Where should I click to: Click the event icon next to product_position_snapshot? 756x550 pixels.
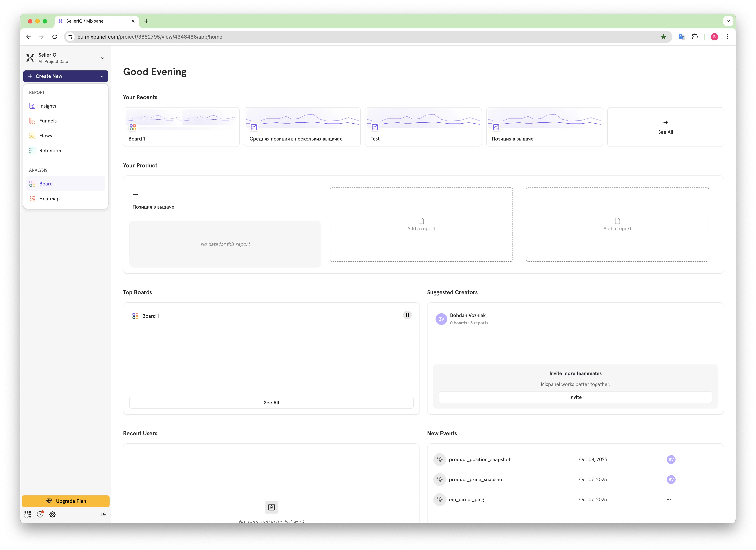[x=440, y=460]
